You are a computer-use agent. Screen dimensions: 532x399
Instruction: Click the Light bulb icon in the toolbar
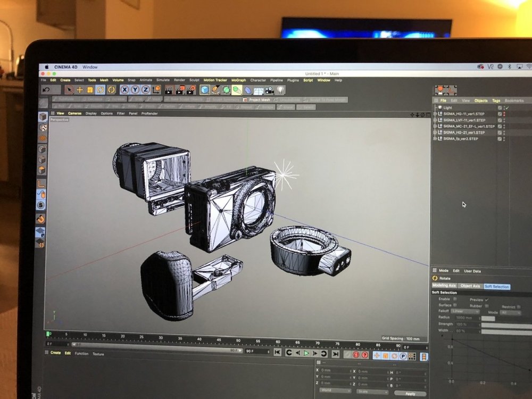point(280,90)
